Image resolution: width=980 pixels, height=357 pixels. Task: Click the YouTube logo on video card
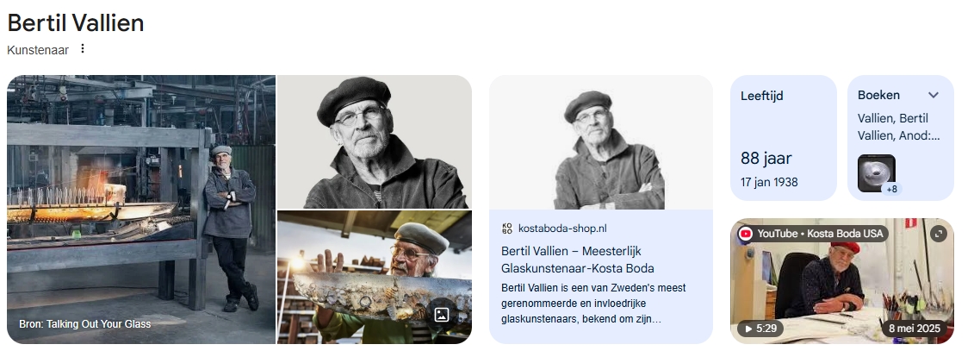coord(745,234)
